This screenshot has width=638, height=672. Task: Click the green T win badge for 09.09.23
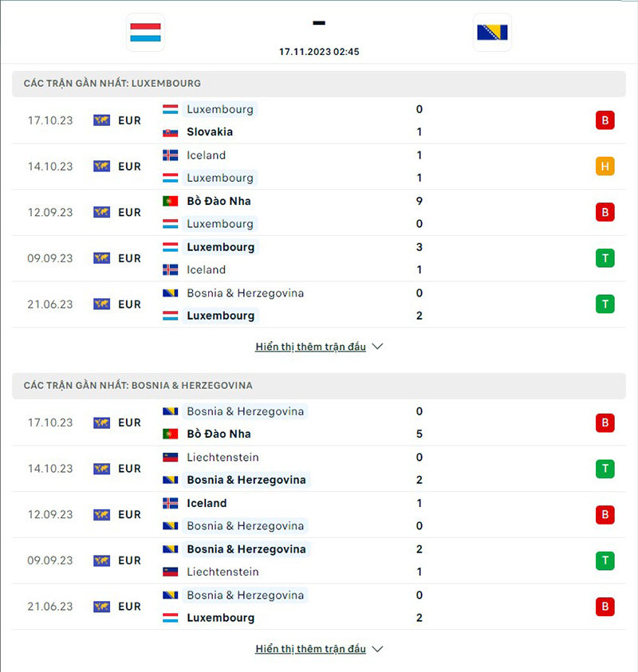pyautogui.click(x=605, y=258)
